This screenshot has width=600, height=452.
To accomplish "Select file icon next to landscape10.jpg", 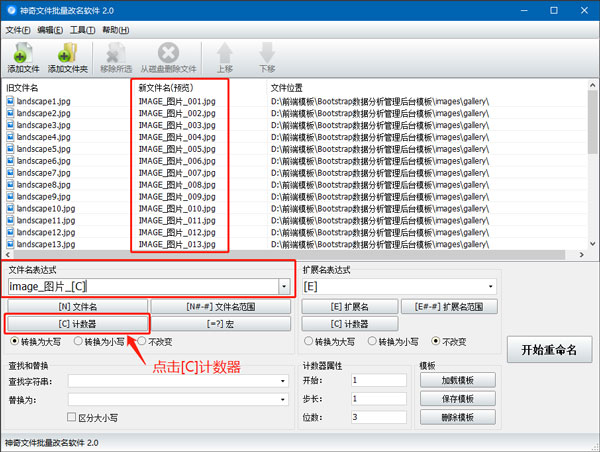I will 10,208.
